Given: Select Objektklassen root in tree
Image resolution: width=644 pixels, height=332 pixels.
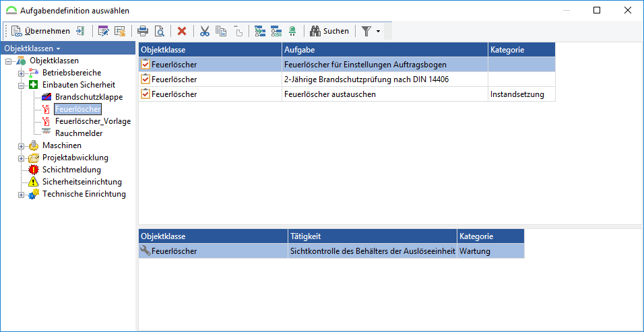Looking at the screenshot, I should click(54, 61).
